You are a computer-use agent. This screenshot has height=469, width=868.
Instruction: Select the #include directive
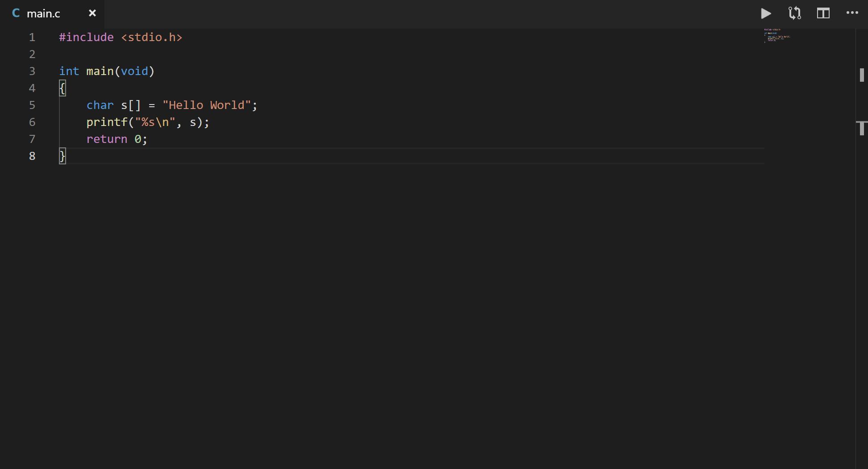point(86,37)
